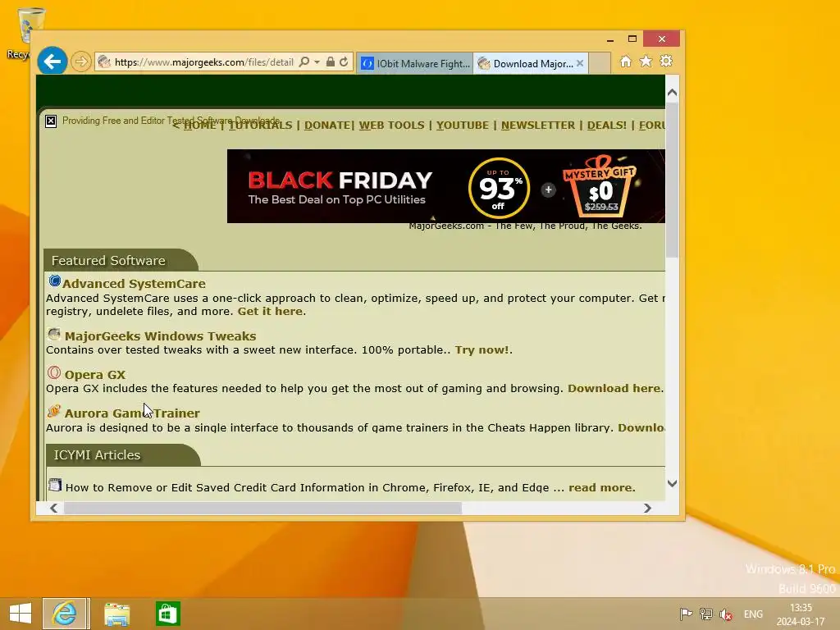Open the TUTORIALS nav link
The image size is (840, 630).
[260, 126]
